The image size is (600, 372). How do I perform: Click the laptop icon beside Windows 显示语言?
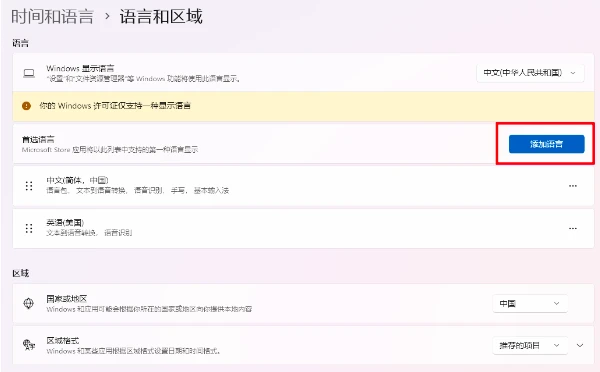29,73
